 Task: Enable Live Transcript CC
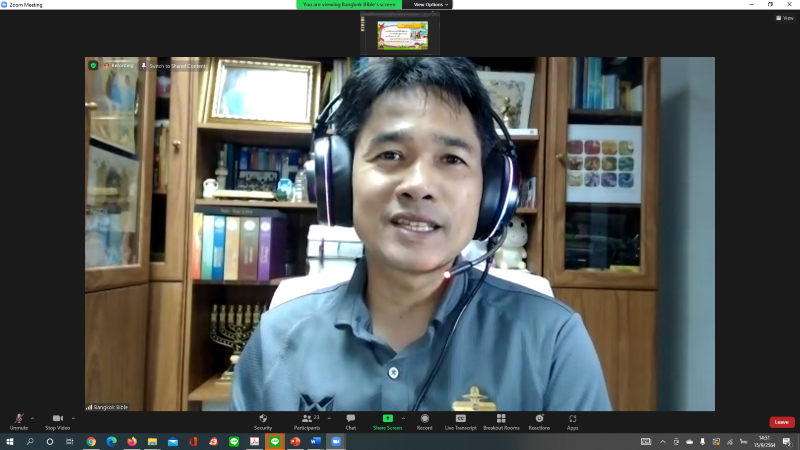pos(460,422)
